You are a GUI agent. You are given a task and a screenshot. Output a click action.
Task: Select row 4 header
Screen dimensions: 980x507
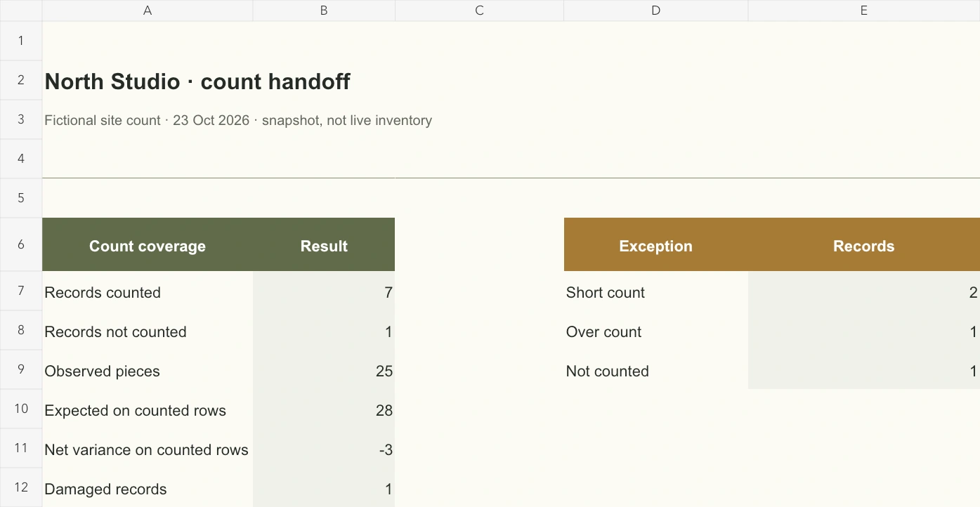coord(21,159)
